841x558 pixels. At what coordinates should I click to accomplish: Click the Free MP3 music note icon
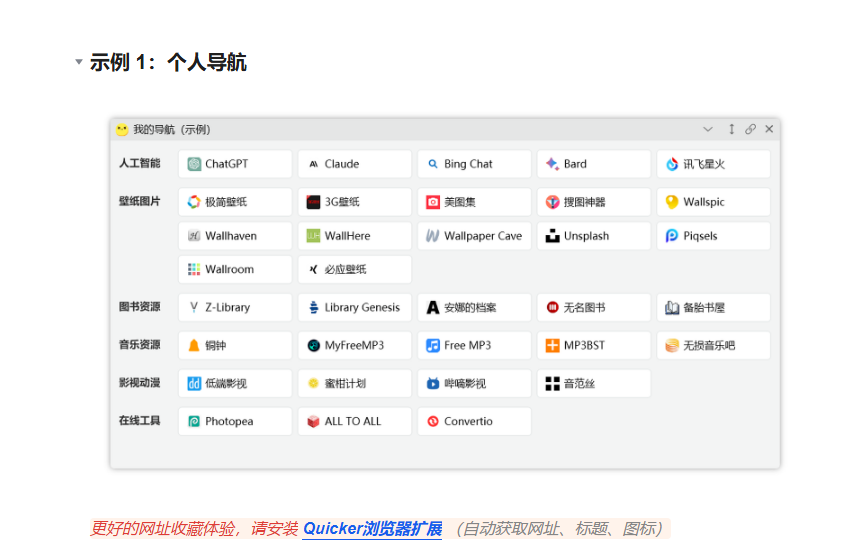pos(433,346)
